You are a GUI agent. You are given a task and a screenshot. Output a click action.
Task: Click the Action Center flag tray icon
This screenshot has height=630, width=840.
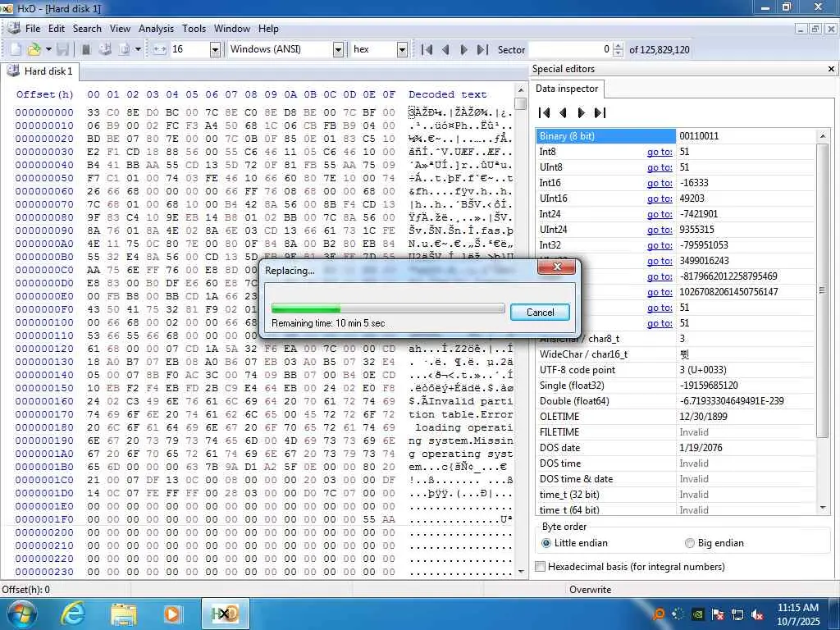pos(718,614)
